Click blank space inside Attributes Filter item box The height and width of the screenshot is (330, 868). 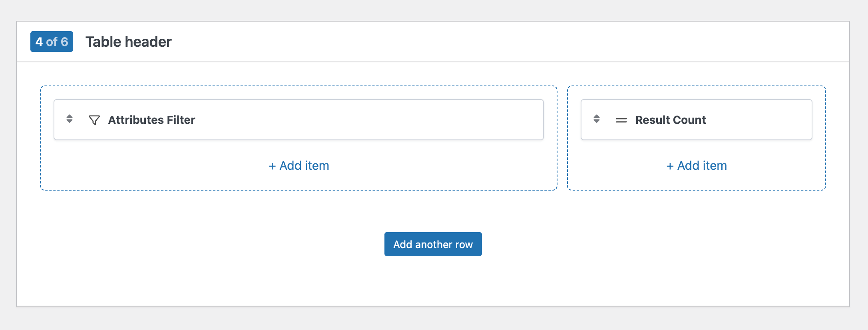point(360,120)
